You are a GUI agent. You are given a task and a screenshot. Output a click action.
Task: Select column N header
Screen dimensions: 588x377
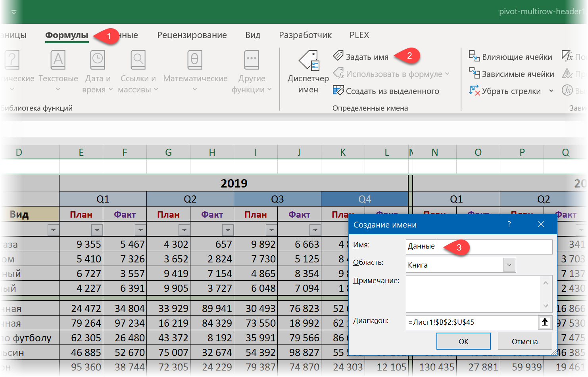pos(435,152)
